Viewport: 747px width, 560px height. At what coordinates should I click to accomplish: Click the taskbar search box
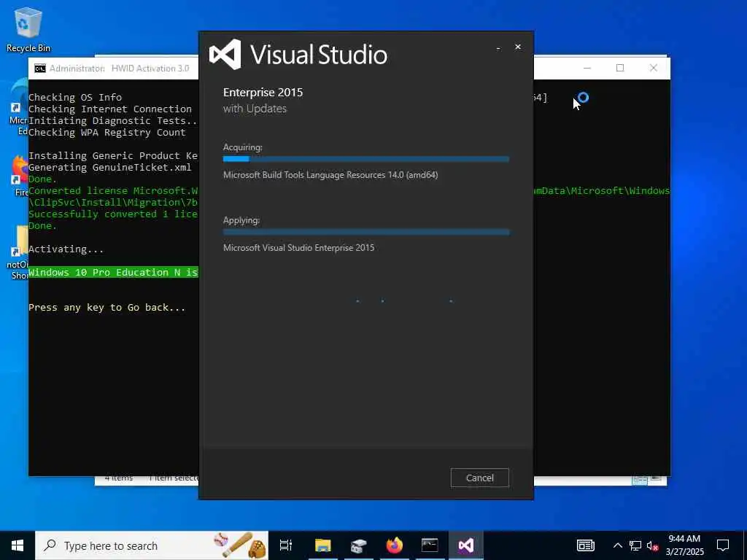[x=152, y=545]
